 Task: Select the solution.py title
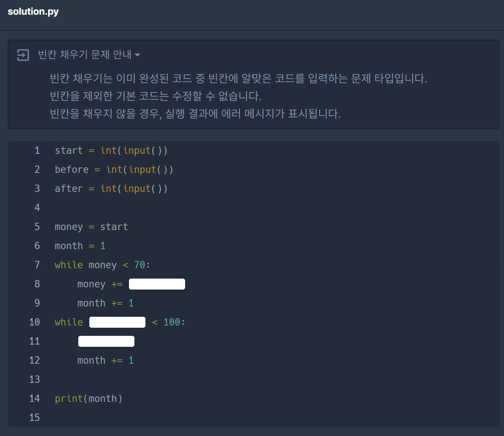(x=33, y=11)
